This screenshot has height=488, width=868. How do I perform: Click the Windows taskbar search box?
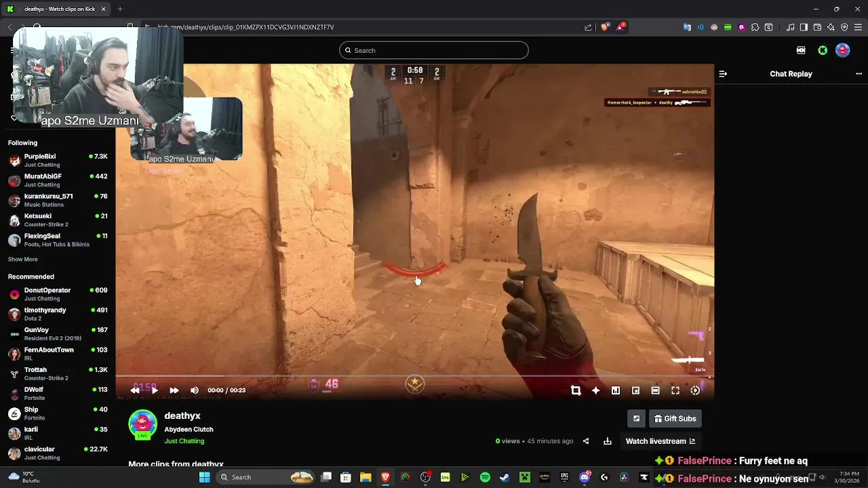267,477
